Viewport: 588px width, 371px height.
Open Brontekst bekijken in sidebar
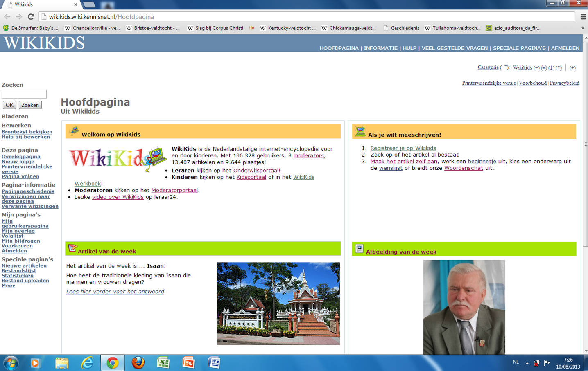click(27, 132)
